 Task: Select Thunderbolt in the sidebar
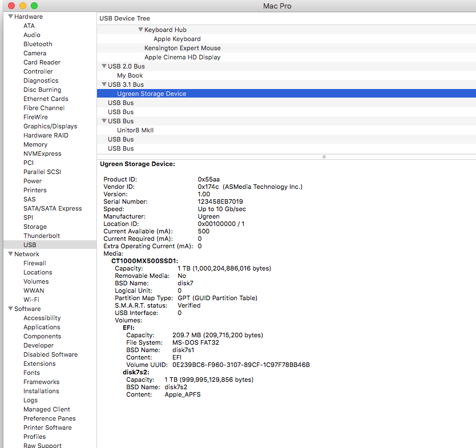42,236
